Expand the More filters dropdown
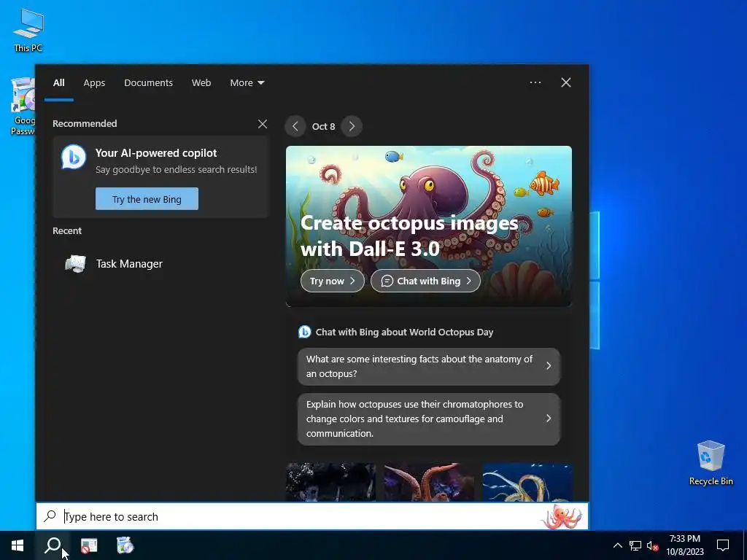Viewport: 747px width, 560px height. point(247,83)
